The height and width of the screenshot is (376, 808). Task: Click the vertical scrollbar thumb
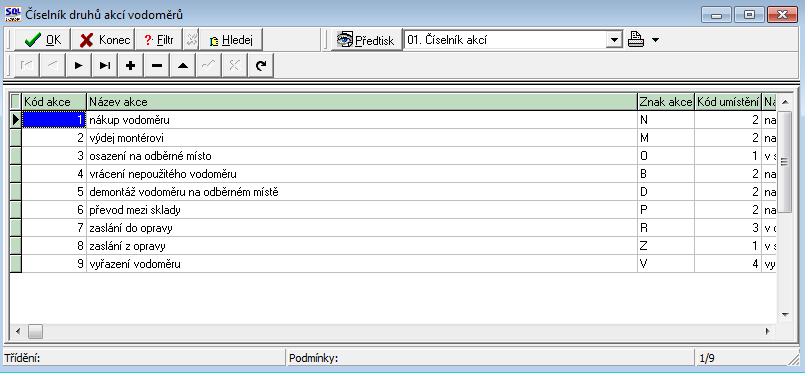(785, 162)
